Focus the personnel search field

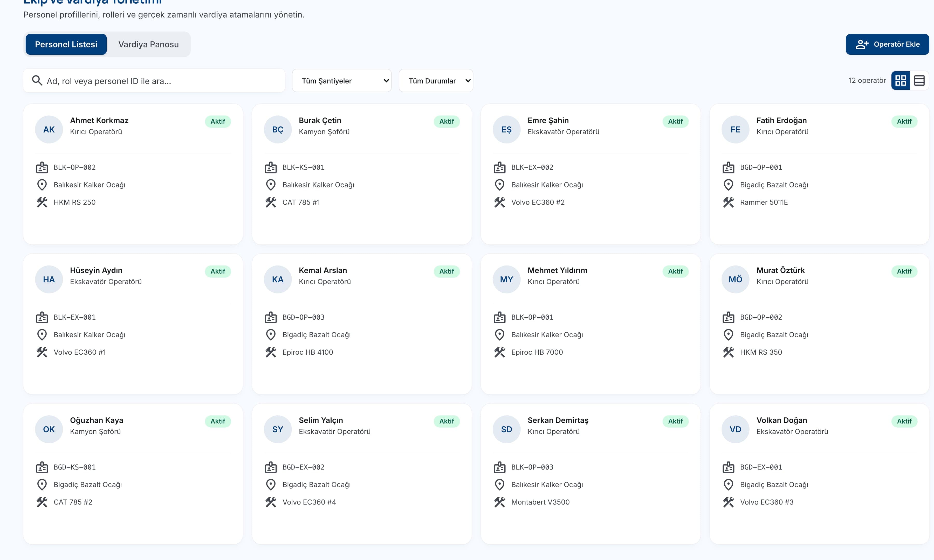tap(154, 81)
